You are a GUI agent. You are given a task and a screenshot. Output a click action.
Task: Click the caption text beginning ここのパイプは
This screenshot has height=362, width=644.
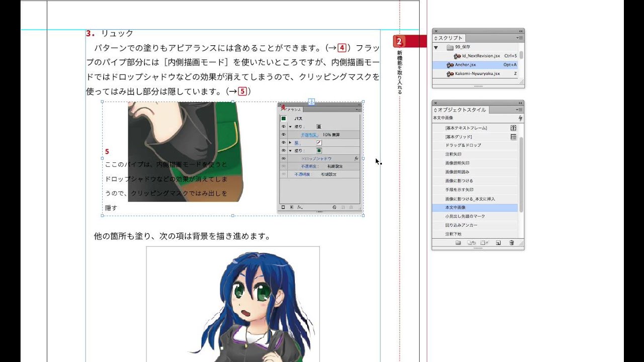click(x=167, y=186)
